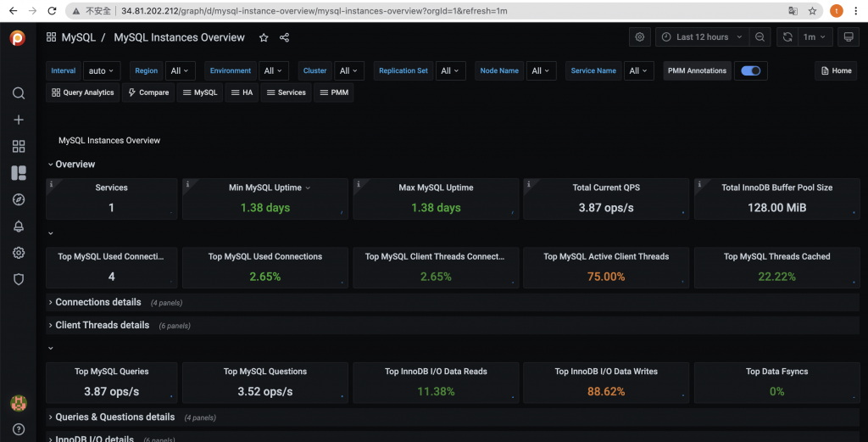
Task: Open dashboard settings gear in the top bar
Action: tap(639, 37)
